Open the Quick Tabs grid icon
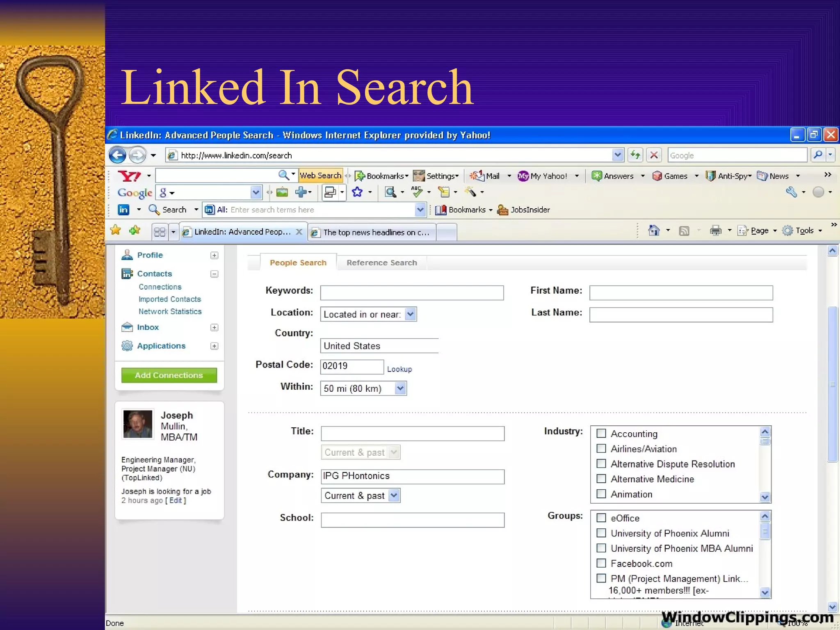Viewport: 840px width, 630px height. (160, 232)
